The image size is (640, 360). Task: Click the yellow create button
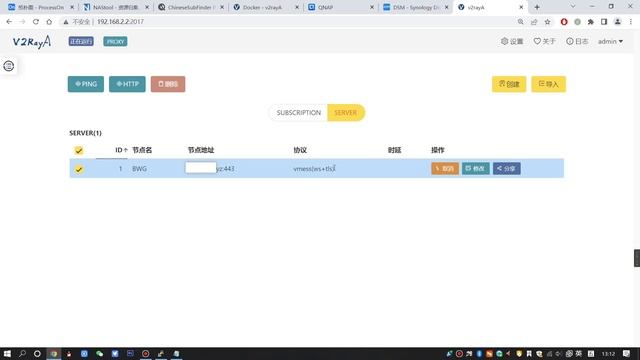click(x=509, y=84)
